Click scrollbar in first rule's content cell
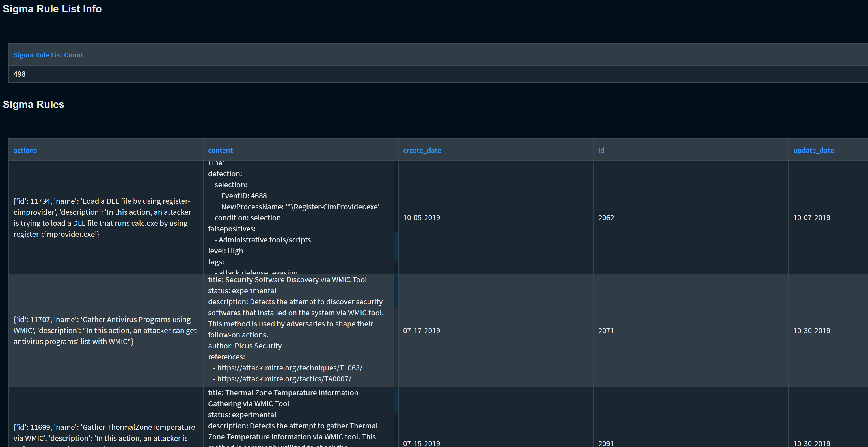Viewport: 868px width, 447px height. coord(396,246)
